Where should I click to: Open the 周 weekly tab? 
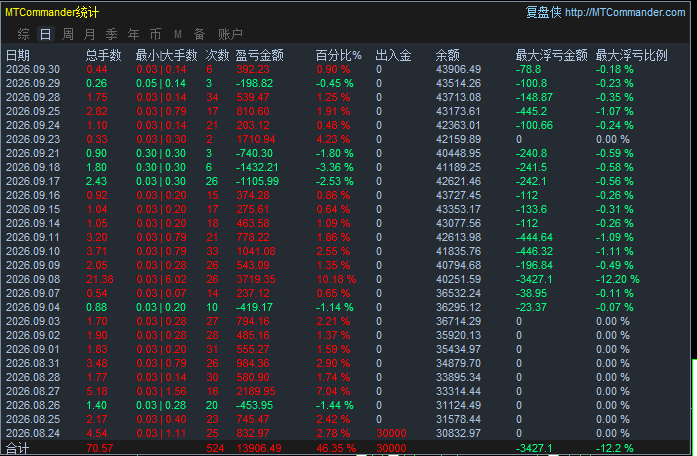(x=68, y=34)
